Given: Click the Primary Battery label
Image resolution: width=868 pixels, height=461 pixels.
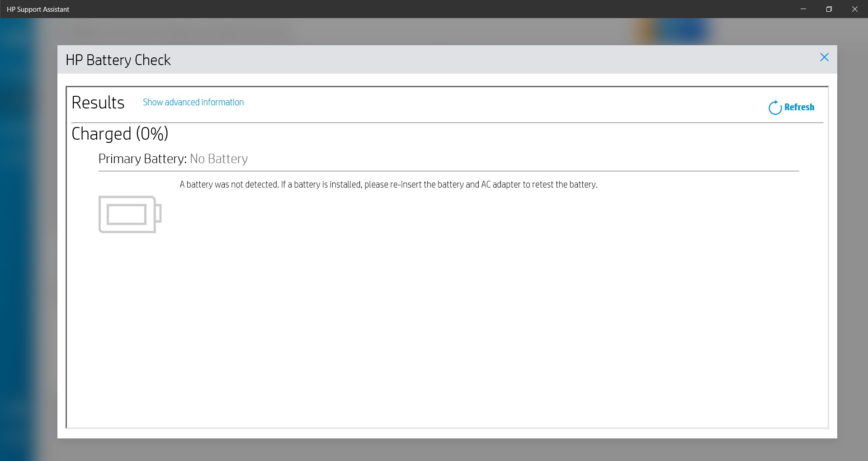Looking at the screenshot, I should pos(142,159).
